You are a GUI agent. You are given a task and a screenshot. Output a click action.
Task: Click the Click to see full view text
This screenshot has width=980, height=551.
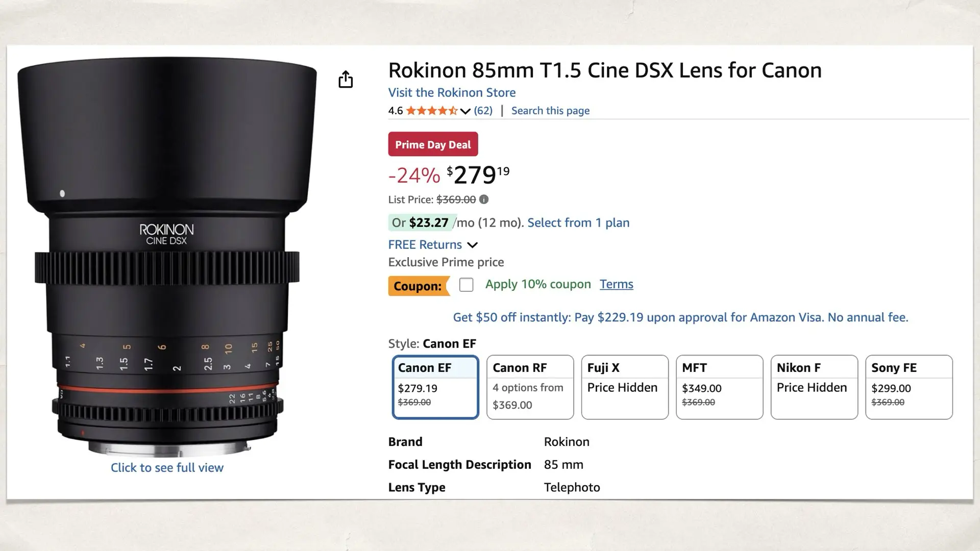point(167,467)
